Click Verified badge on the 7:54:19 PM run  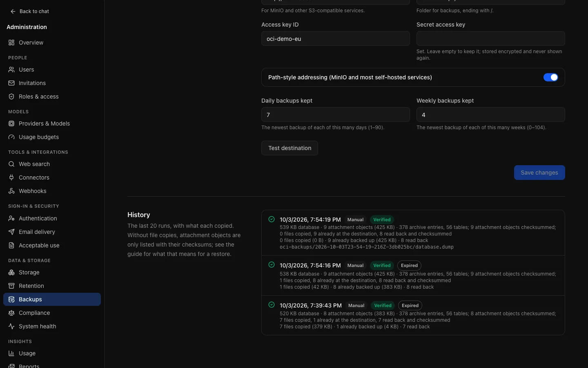[382, 220]
